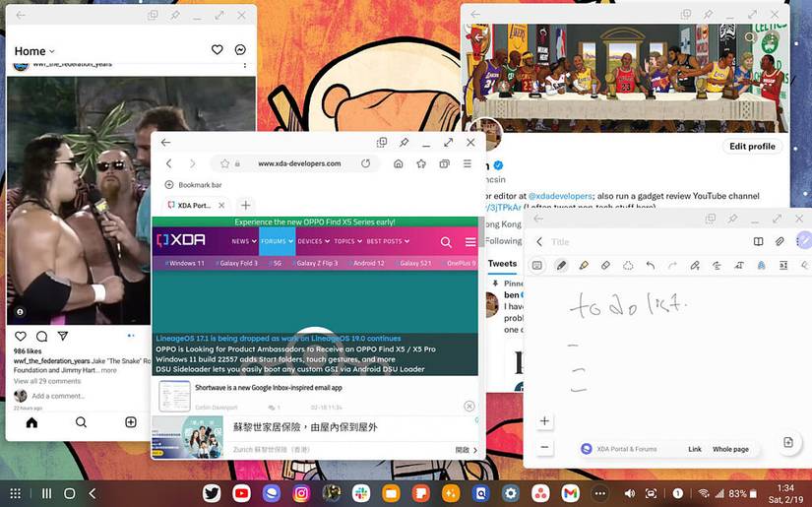
Task: Open OPPO Find X5 Series banner
Action: (315, 222)
